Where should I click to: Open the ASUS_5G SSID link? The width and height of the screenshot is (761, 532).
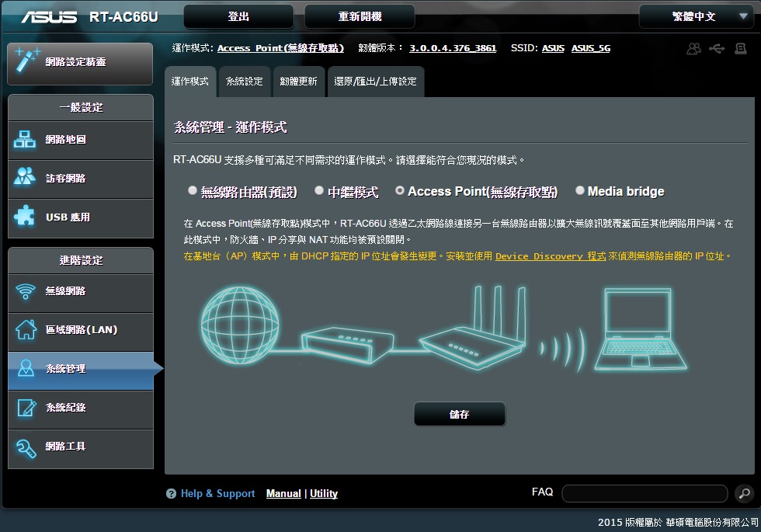pos(591,48)
